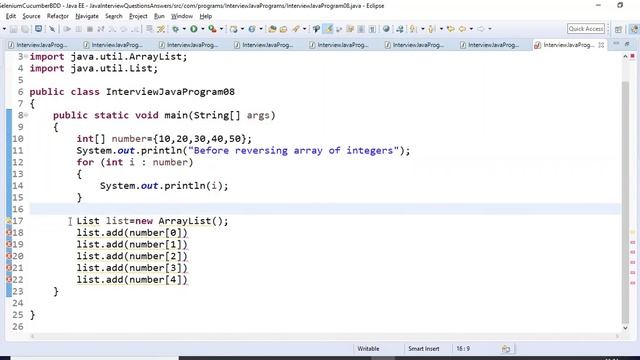Click the Step Return icon
640x360 pixels.
(134, 29)
